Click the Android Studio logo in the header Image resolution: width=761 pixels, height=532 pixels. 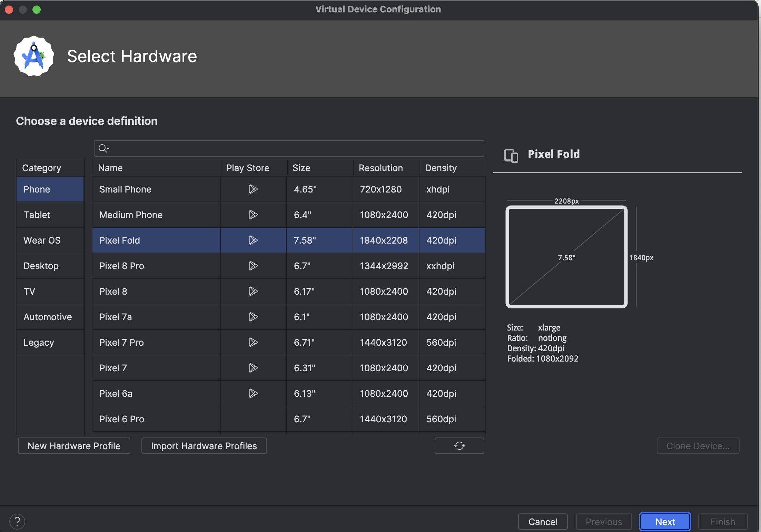(34, 56)
